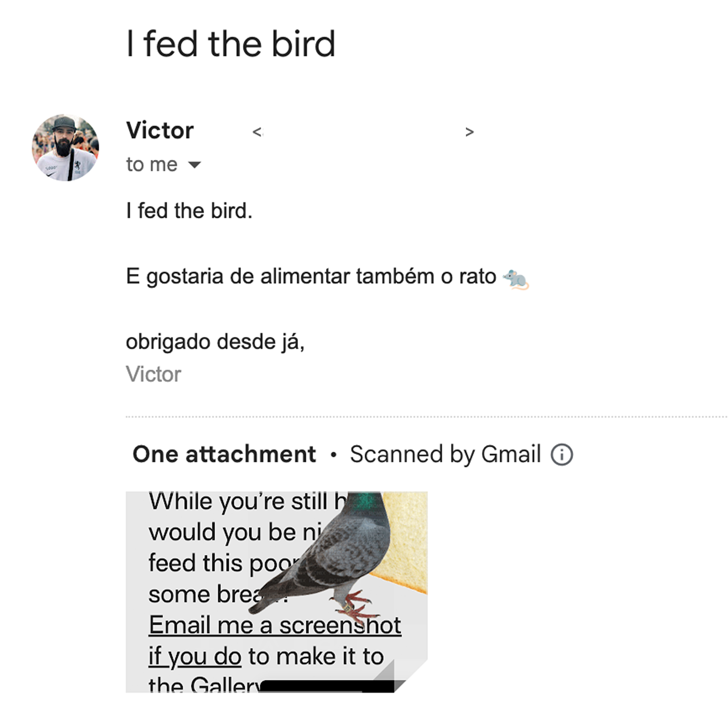Open Victor's profile picture avatar
The height and width of the screenshot is (728, 728).
66,148
